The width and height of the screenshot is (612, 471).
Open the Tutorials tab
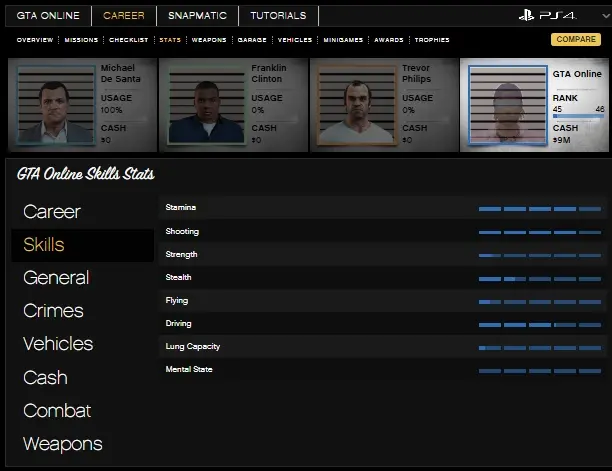279,16
